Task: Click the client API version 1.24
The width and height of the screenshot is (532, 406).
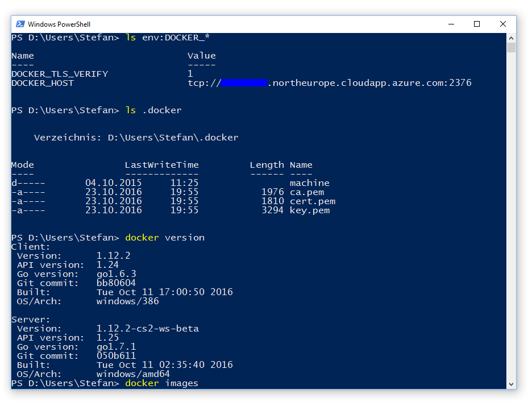Action: (107, 265)
